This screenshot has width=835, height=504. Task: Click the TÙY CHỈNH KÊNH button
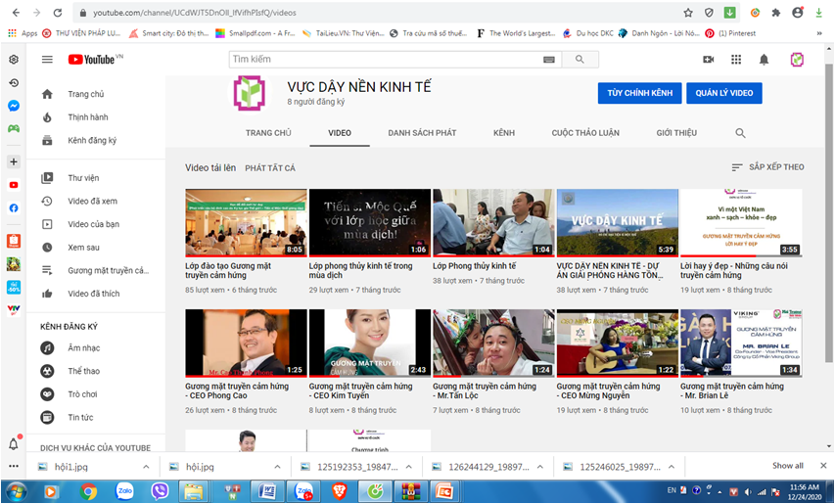(639, 93)
